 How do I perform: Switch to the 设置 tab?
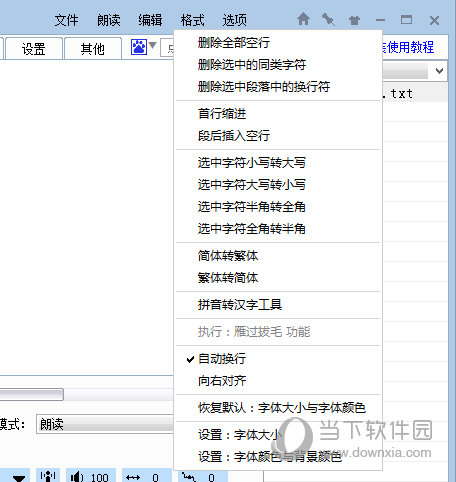34,49
